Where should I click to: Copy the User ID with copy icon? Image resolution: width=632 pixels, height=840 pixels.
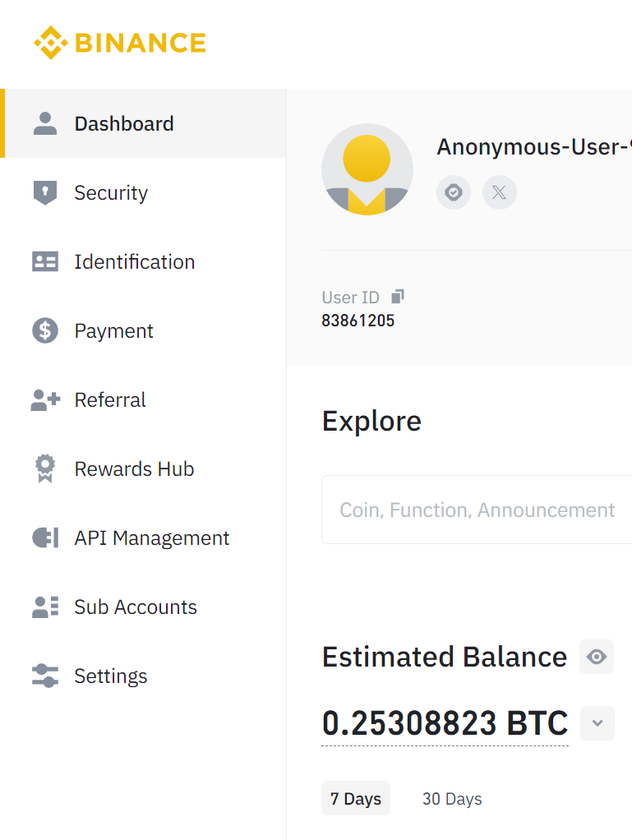(398, 296)
